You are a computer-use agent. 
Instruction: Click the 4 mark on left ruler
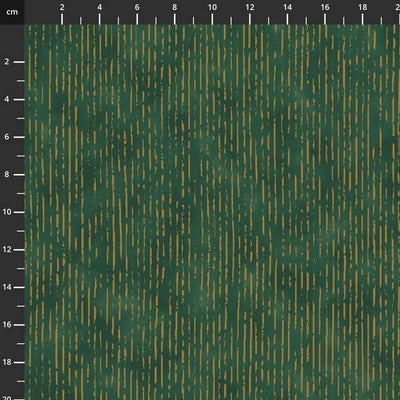coord(7,99)
